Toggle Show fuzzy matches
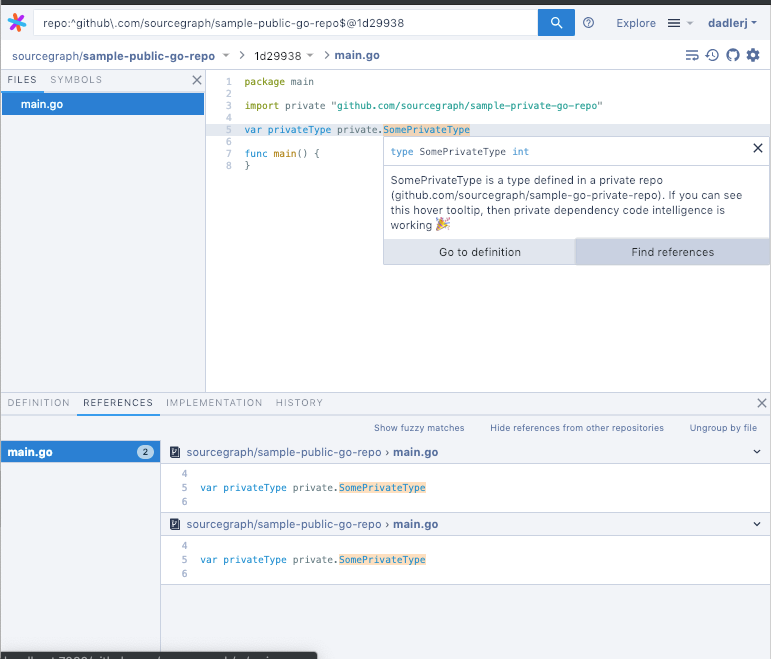The image size is (771, 659). 419,428
